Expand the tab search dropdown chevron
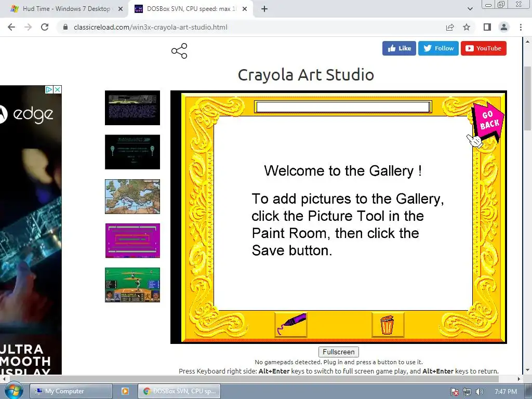 [470, 9]
